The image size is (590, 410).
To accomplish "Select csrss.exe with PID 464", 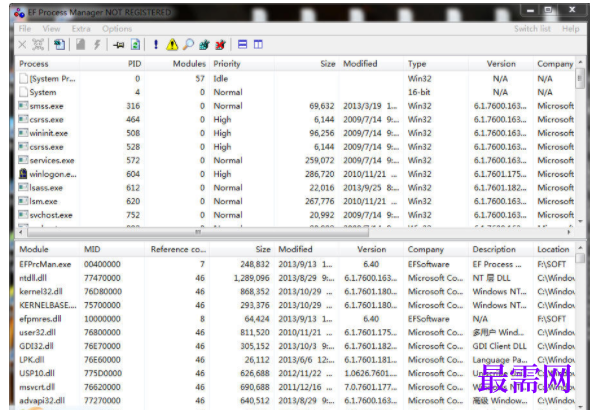I will point(295,120).
